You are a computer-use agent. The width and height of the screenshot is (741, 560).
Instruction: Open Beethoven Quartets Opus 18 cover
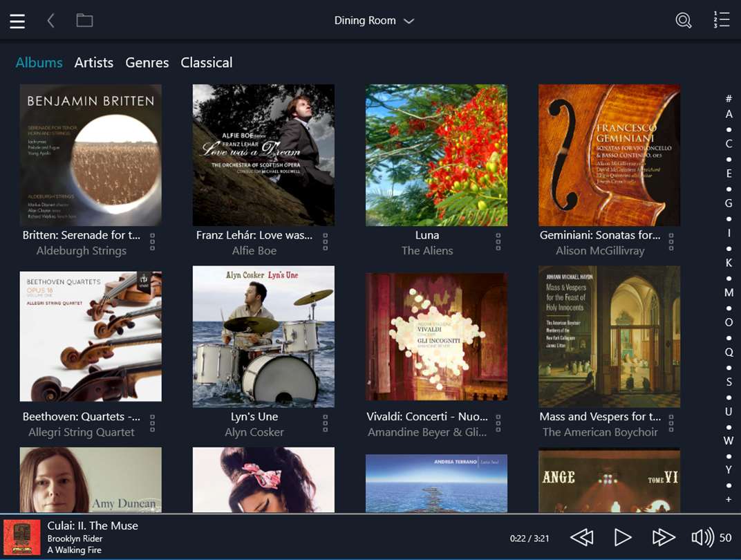(91, 337)
